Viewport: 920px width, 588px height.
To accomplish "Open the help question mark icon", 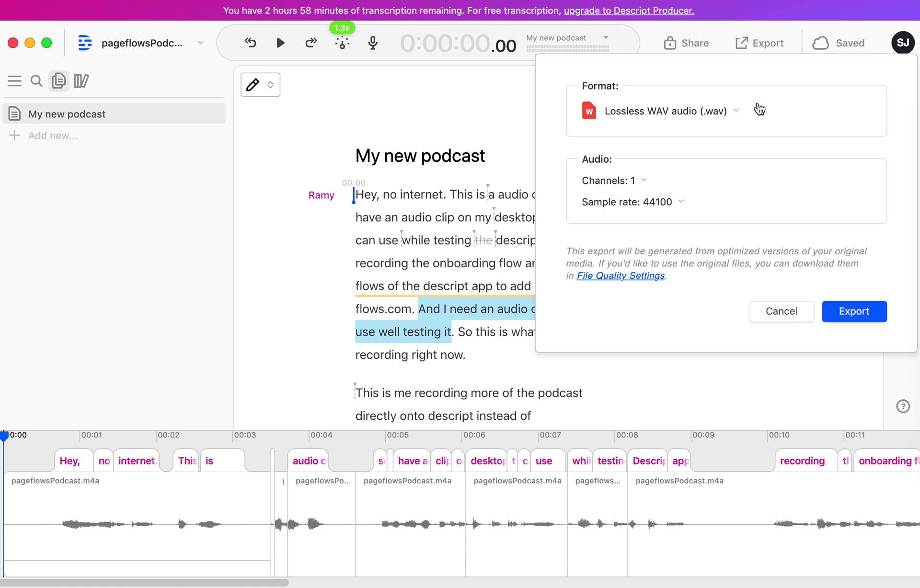I will [x=903, y=407].
